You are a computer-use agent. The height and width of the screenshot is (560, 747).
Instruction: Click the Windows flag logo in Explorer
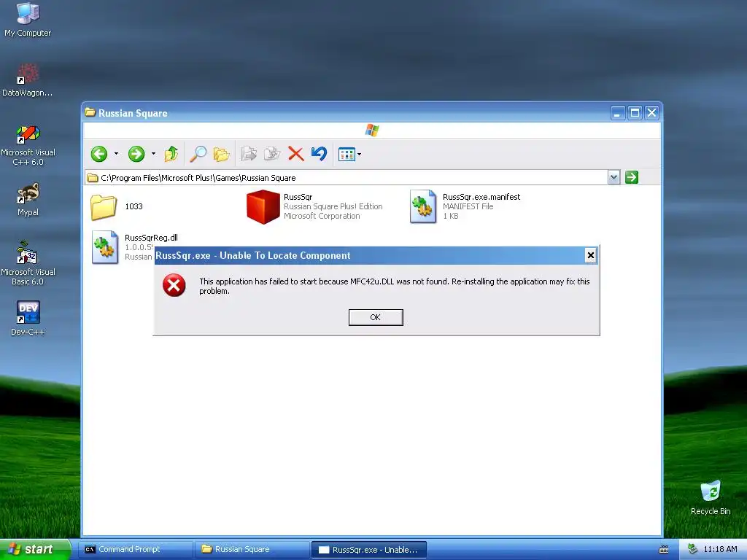click(372, 131)
